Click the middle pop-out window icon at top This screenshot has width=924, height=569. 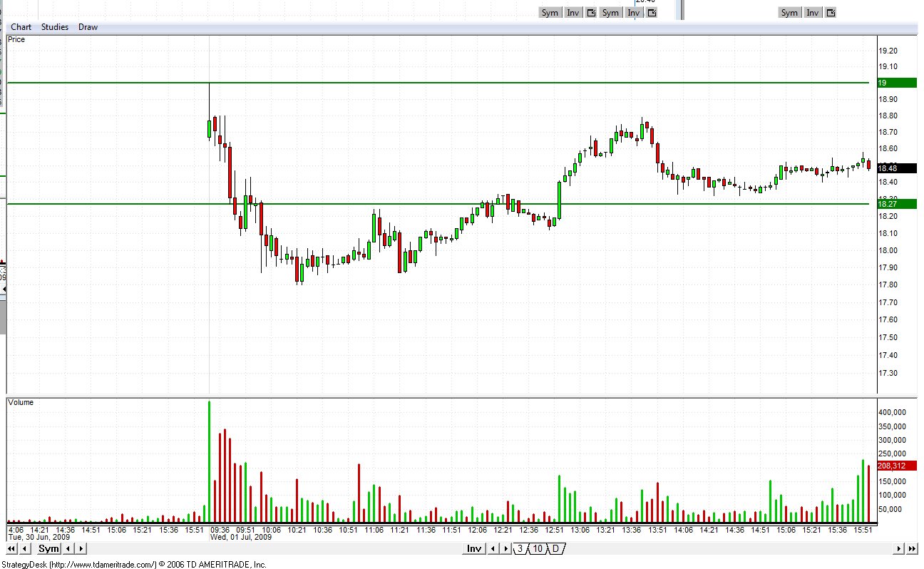pos(652,12)
